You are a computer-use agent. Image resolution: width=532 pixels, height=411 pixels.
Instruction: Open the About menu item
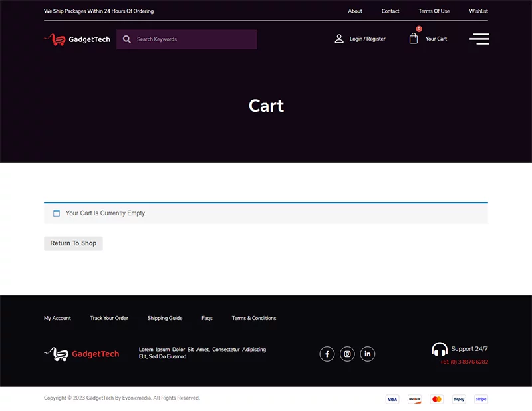[x=355, y=11]
